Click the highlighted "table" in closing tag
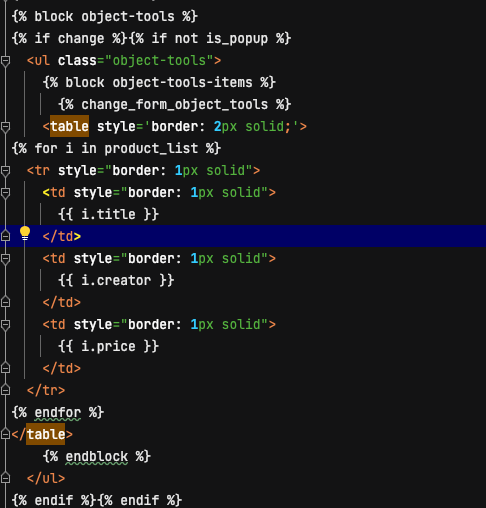486x508 pixels. 46,434
